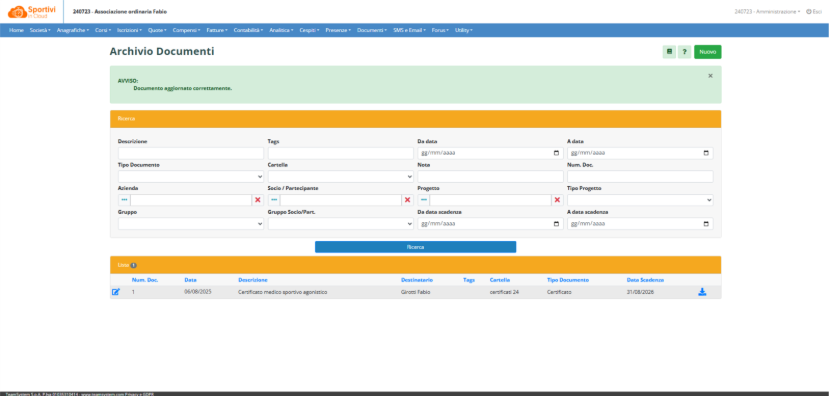This screenshot has height=396, width=832.
Task: Expand the Gruppo dropdown
Action: [191, 224]
